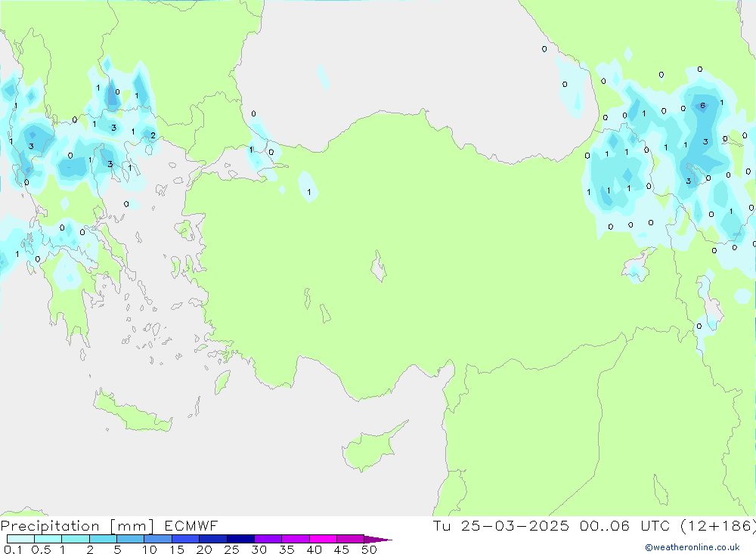The image size is (756, 554).
Task: Click the 0.5–1 mm legend swatch
Action: pyautogui.click(x=48, y=539)
